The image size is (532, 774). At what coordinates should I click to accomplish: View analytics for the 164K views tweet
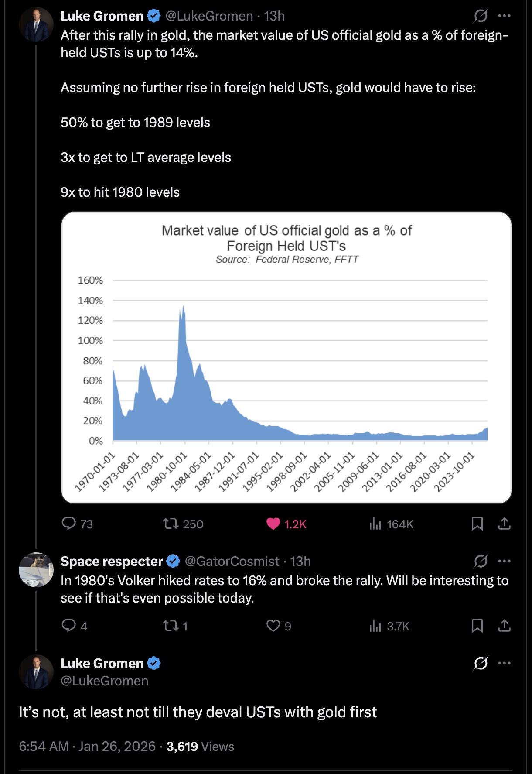pos(375,524)
